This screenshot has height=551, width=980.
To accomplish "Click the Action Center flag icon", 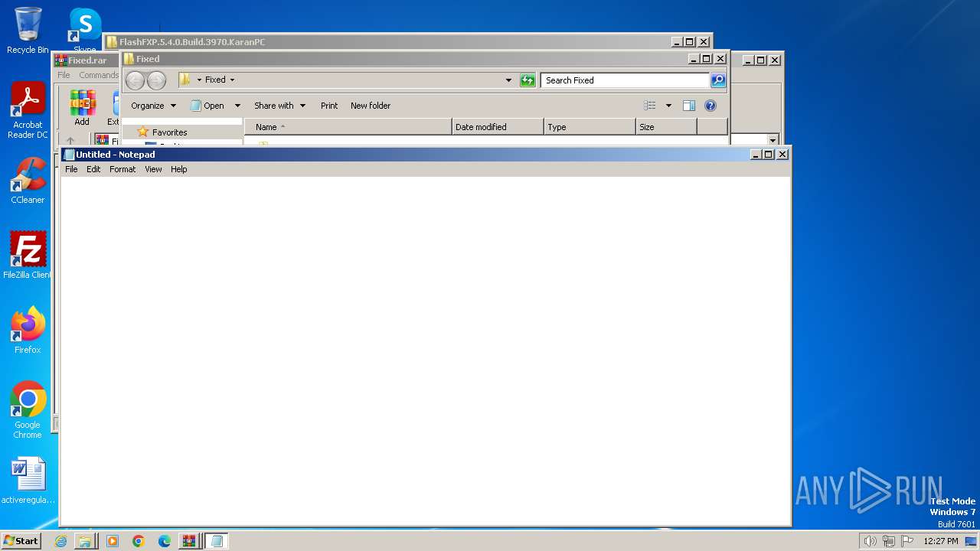I will [908, 541].
